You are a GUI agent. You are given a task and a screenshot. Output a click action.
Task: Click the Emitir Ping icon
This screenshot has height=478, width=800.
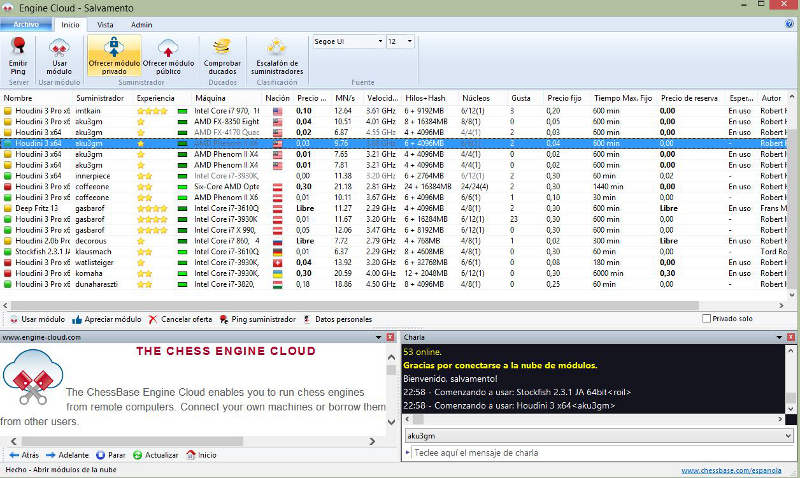[x=18, y=56]
